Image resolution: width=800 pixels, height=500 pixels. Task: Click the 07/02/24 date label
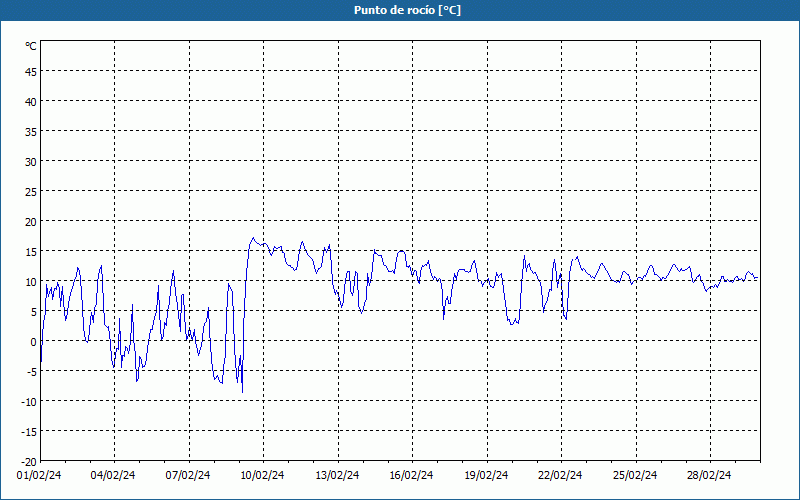[x=188, y=476]
